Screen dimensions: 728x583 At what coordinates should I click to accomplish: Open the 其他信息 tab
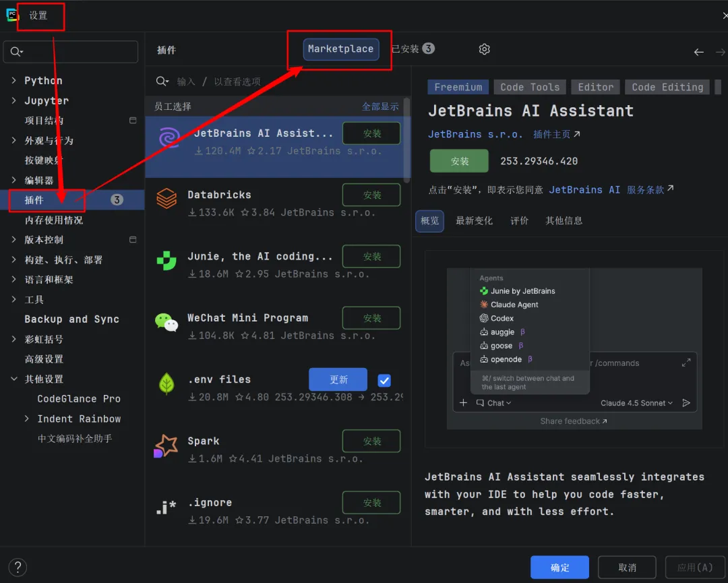click(564, 220)
